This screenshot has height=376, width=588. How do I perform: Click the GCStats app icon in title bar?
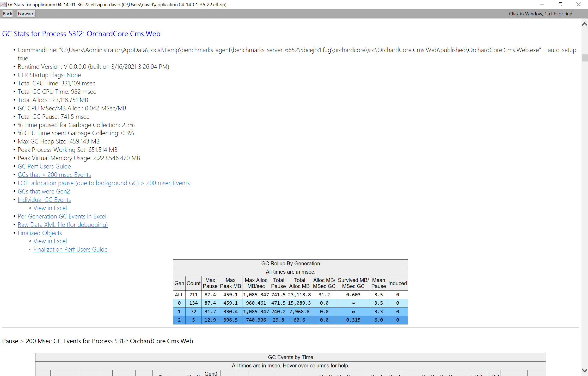(4, 4)
